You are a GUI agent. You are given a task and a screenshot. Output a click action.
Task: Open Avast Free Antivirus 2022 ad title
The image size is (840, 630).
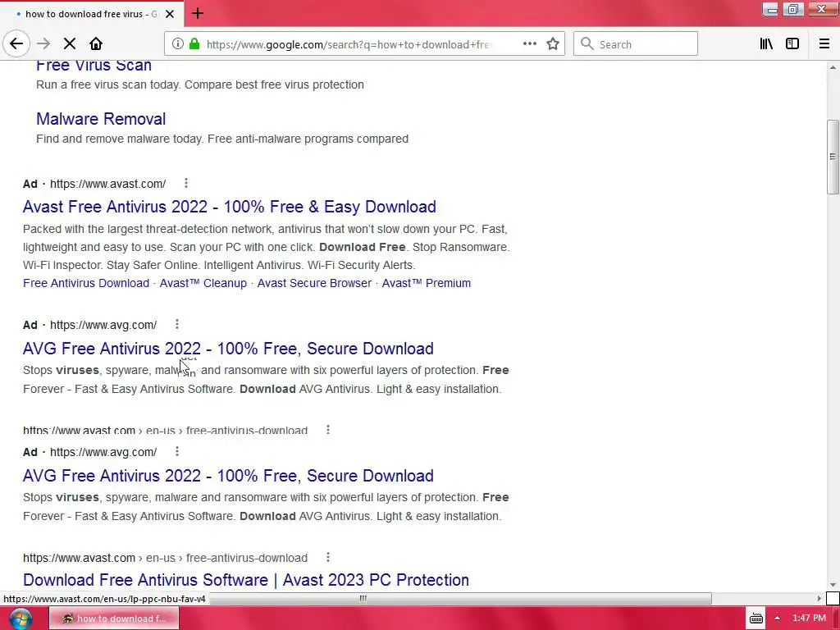(230, 207)
